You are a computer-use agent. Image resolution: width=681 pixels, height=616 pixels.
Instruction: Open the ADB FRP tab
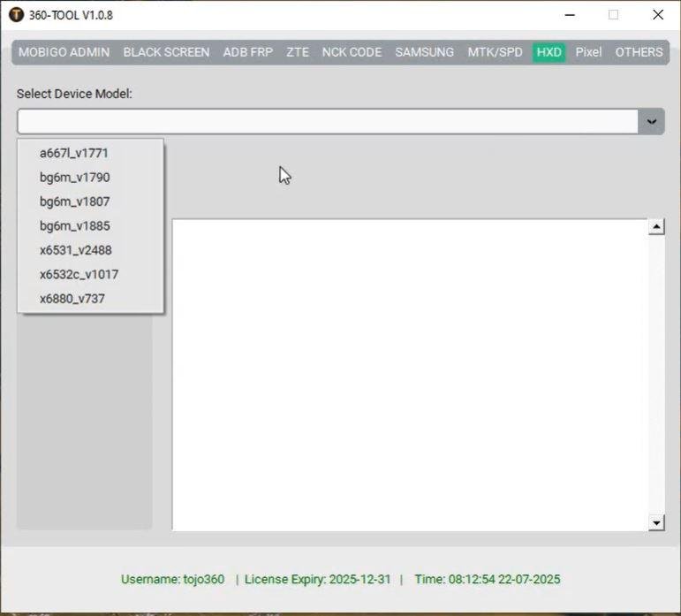pyautogui.click(x=248, y=52)
